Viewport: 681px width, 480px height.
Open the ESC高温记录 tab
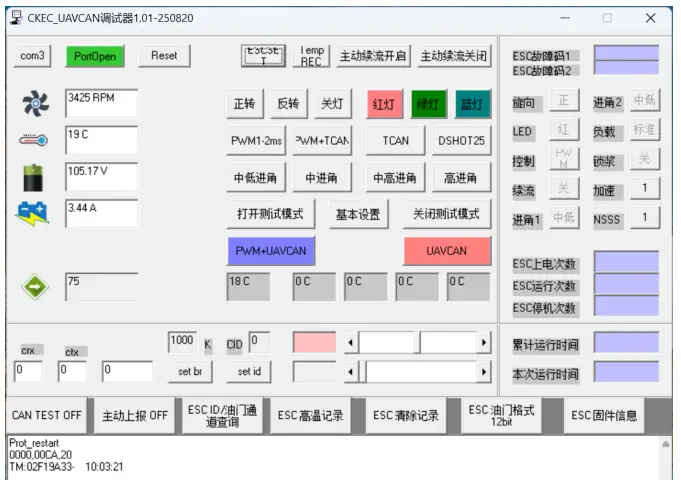click(x=310, y=416)
